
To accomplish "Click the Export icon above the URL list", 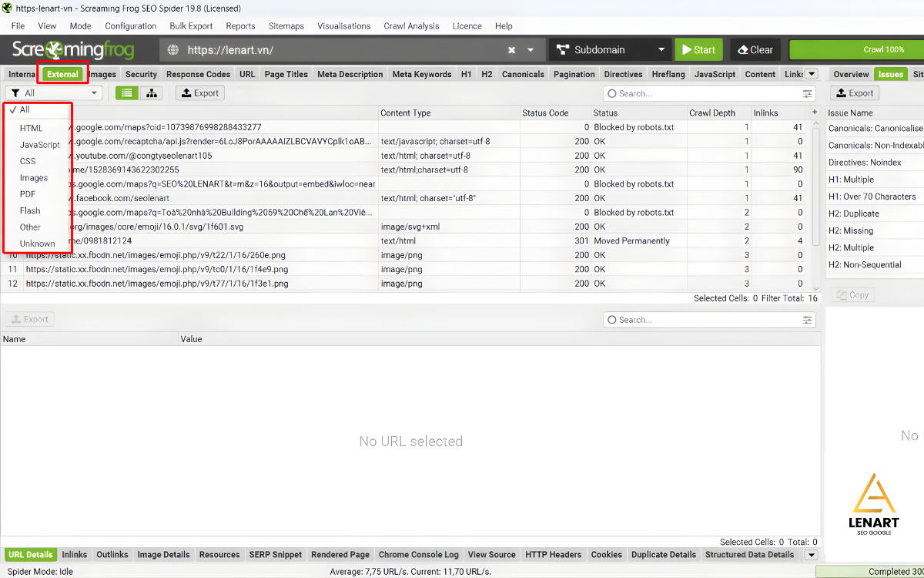I will [199, 92].
